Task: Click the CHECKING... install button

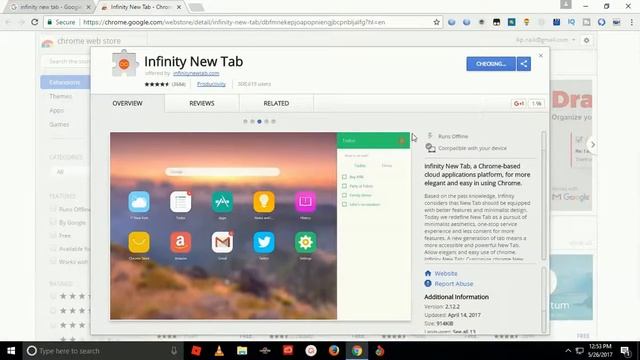Action: pyautogui.click(x=491, y=64)
